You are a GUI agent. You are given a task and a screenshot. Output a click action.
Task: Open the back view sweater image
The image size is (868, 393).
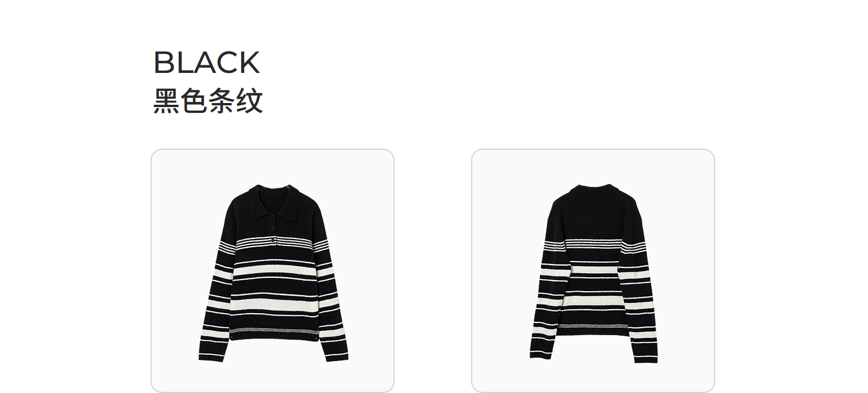pyautogui.click(x=593, y=271)
